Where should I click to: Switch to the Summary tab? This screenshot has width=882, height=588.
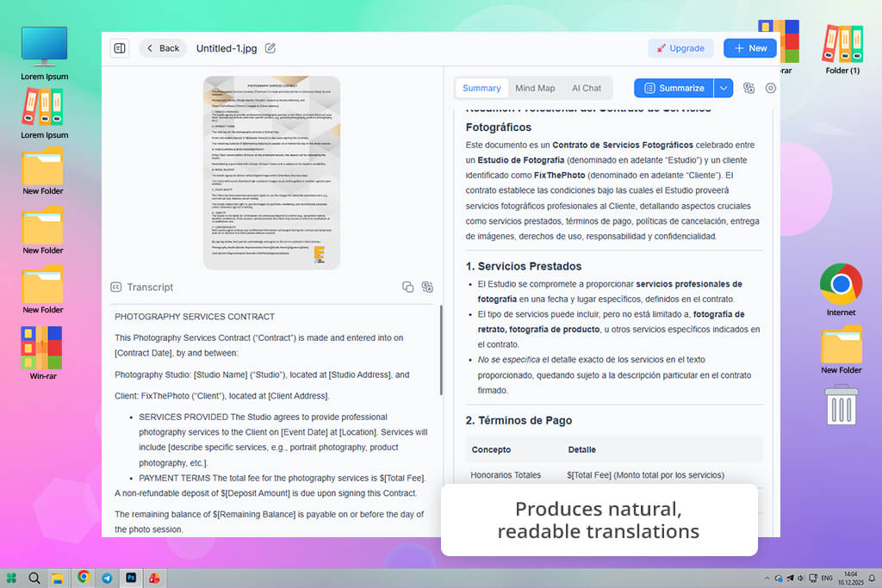481,89
